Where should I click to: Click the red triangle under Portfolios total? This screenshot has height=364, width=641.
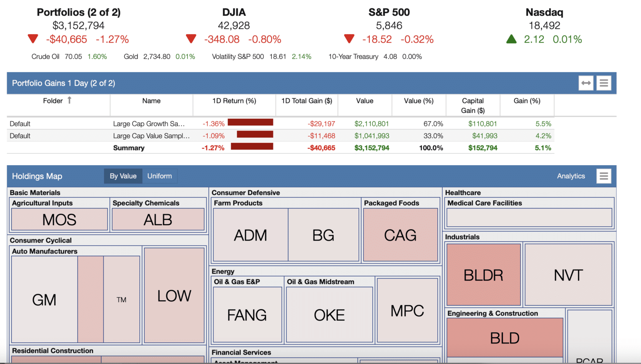(x=33, y=38)
